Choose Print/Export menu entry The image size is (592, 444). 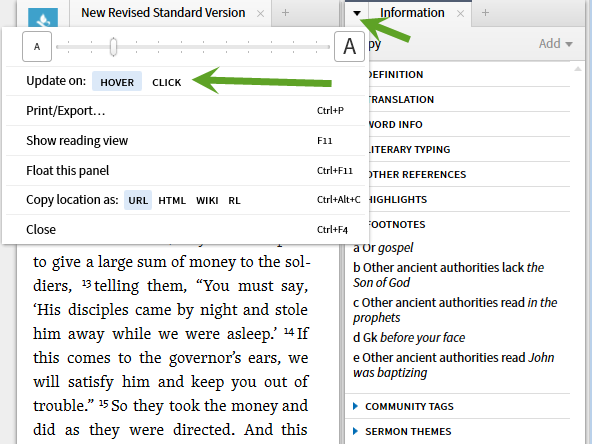(x=185, y=111)
